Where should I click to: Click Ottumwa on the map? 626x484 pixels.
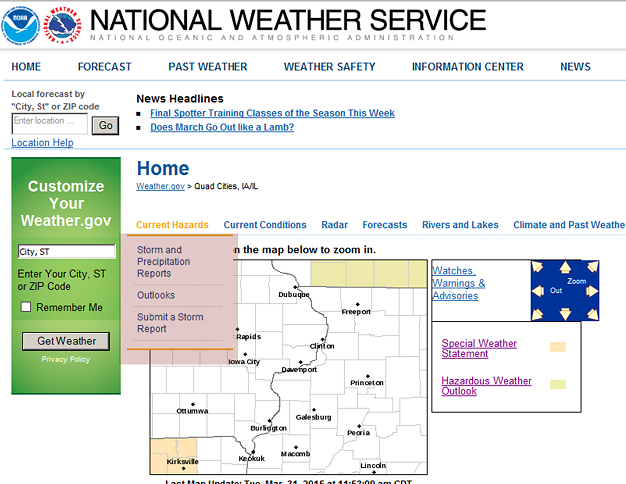pos(192,411)
